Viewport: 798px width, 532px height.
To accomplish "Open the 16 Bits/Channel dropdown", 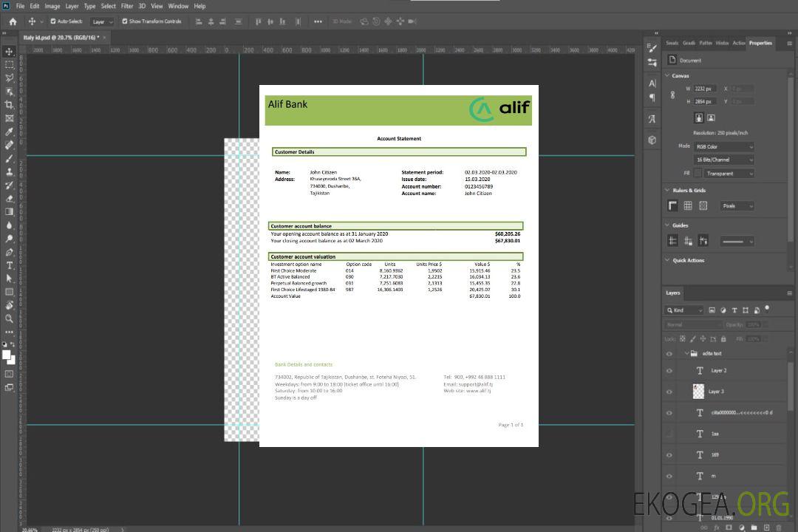I will click(723, 160).
